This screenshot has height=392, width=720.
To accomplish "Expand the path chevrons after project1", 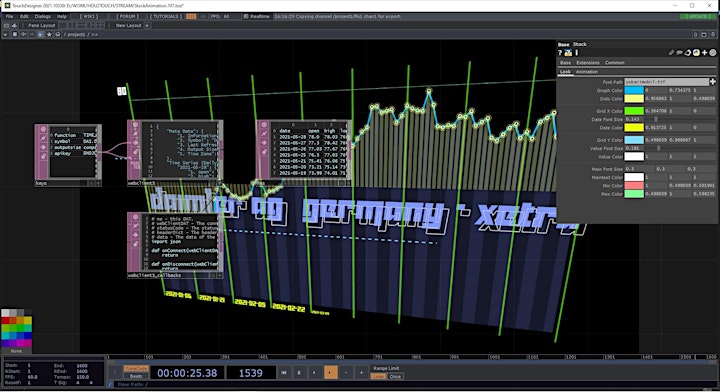I will (x=94, y=34).
